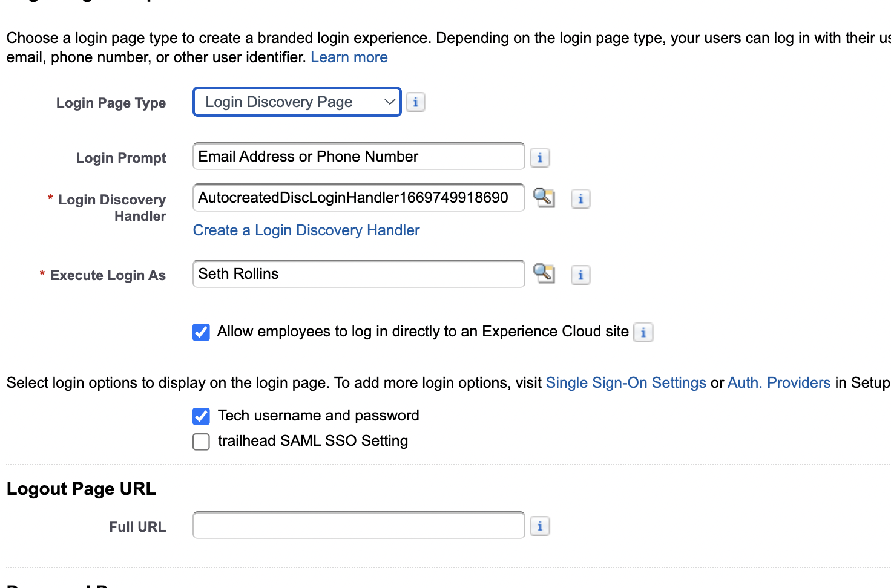Image resolution: width=891 pixels, height=588 pixels.
Task: Open lookup for Login Discovery Handler
Action: pyautogui.click(x=544, y=197)
